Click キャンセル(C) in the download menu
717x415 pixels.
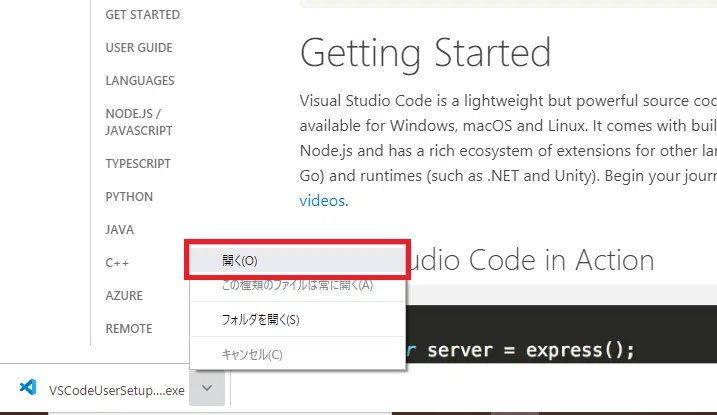tap(297, 354)
